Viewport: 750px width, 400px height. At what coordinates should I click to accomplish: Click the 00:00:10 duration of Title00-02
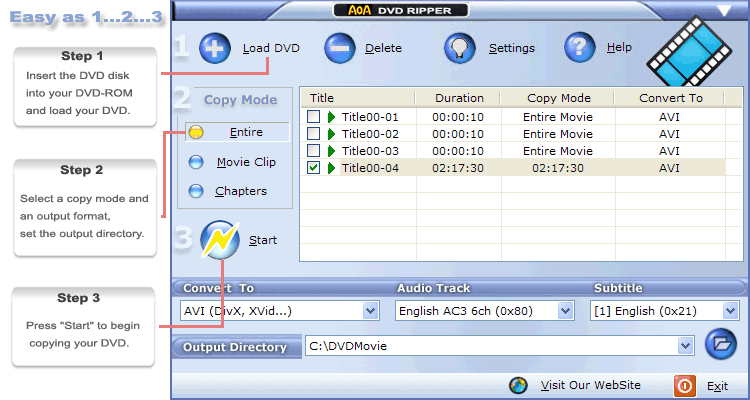[458, 134]
